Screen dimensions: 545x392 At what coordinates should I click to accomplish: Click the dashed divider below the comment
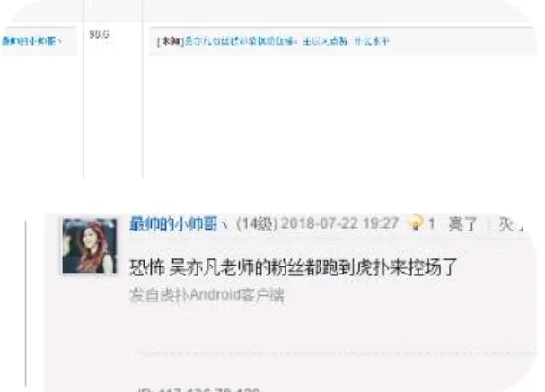[x=336, y=353]
